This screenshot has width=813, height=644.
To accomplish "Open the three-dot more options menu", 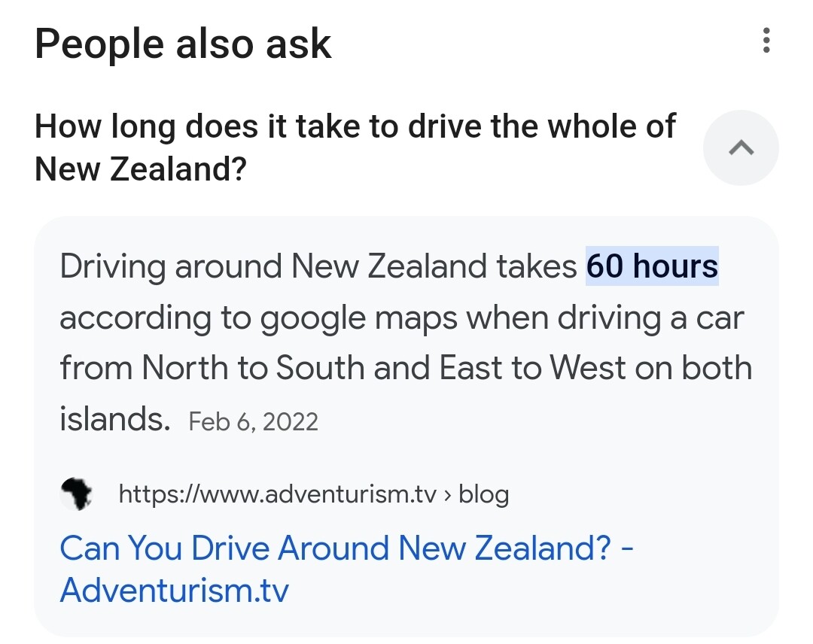I will (766, 41).
